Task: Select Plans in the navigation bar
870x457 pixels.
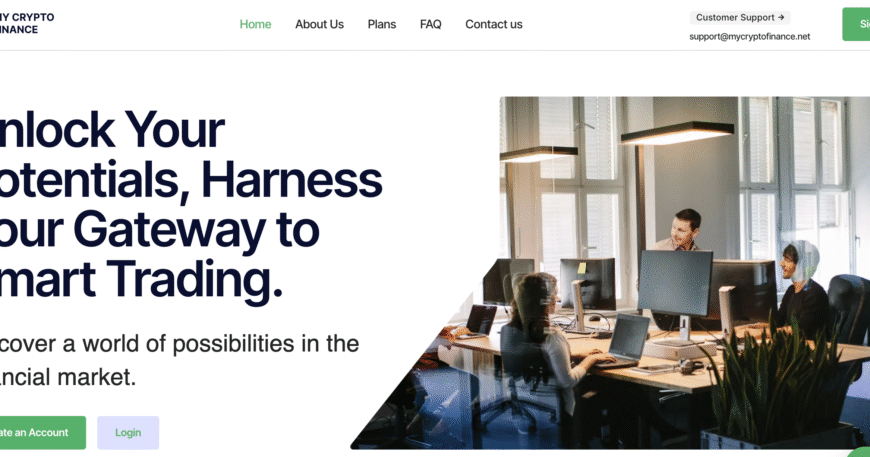Action: 382,24
